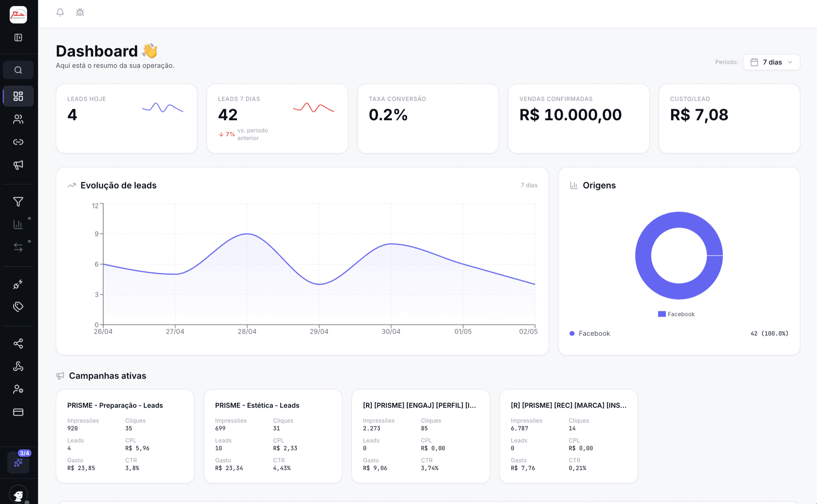
Task: Open PRISME - Estética - Leads campaign card
Action: (x=273, y=436)
